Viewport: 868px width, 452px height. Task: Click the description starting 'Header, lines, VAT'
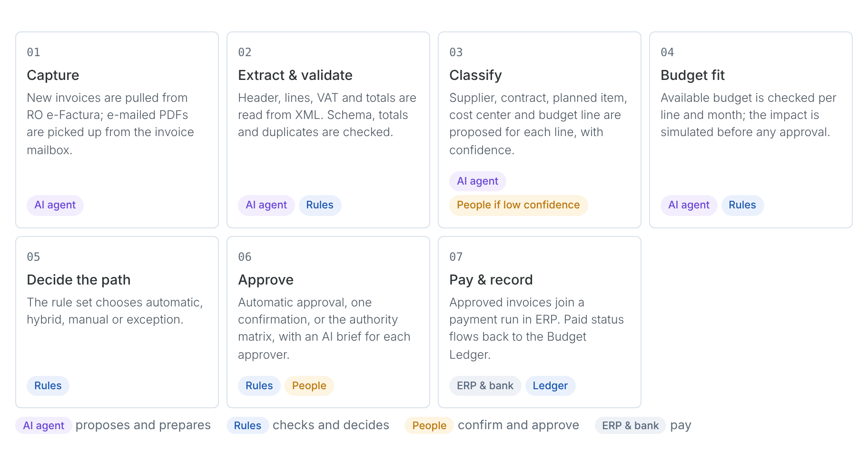327,115
